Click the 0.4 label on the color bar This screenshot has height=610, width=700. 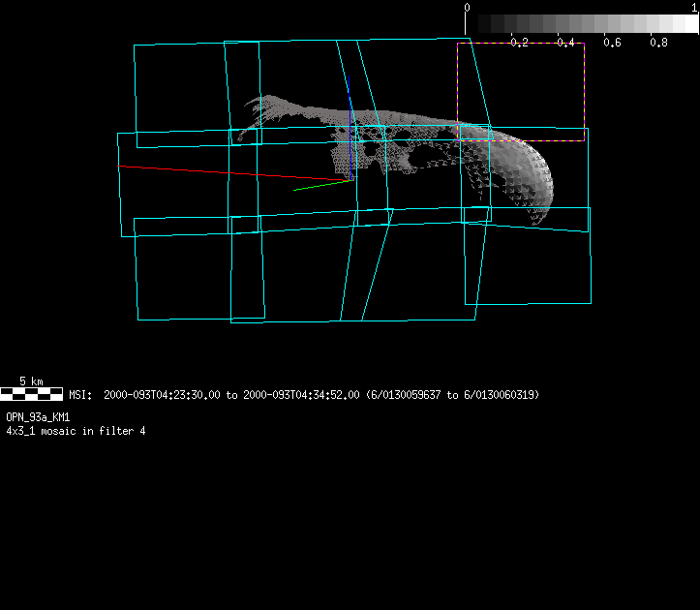point(565,43)
